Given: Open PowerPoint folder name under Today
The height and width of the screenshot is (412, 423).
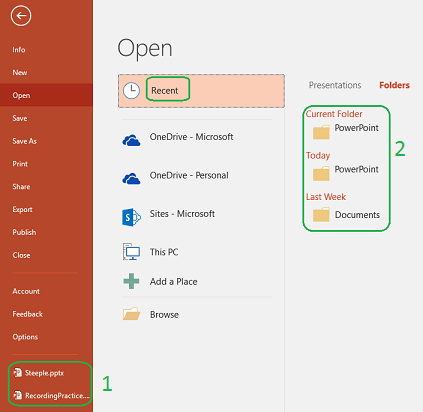Looking at the screenshot, I should coord(356,169).
